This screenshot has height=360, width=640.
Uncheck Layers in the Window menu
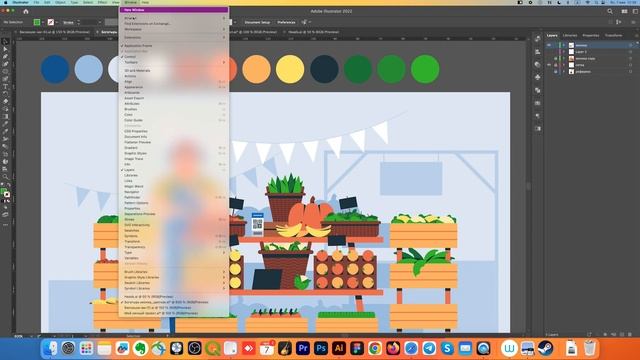(174, 170)
